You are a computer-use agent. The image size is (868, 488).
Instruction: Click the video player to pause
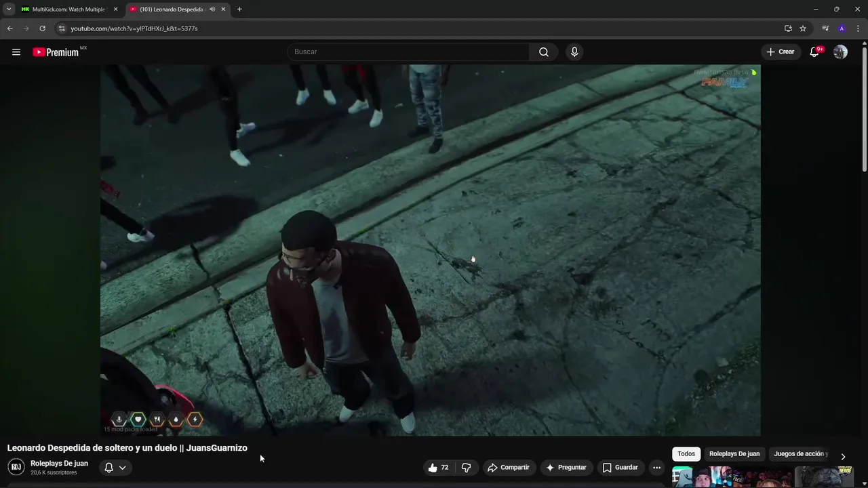click(430, 250)
